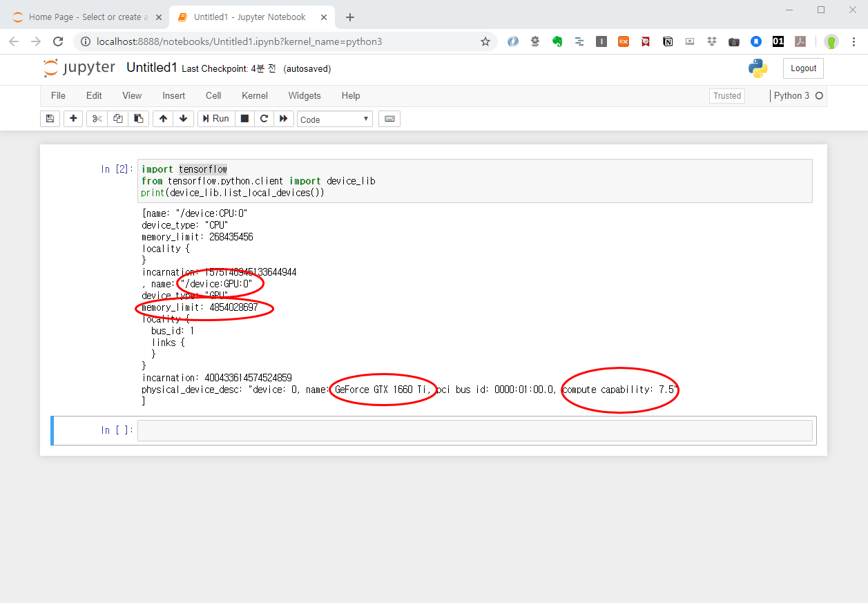Open the Chrome three-dot menu
The width and height of the screenshot is (868, 603).
[x=854, y=41]
